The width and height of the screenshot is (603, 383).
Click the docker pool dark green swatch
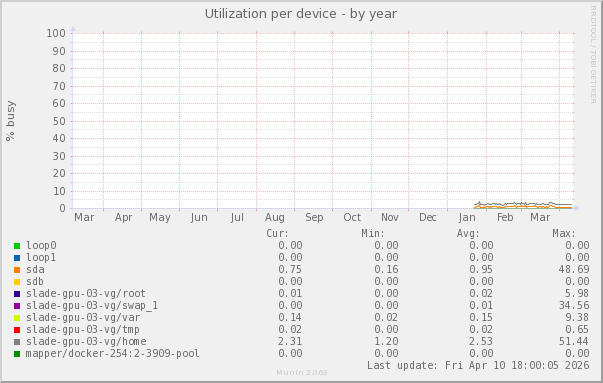(17, 354)
